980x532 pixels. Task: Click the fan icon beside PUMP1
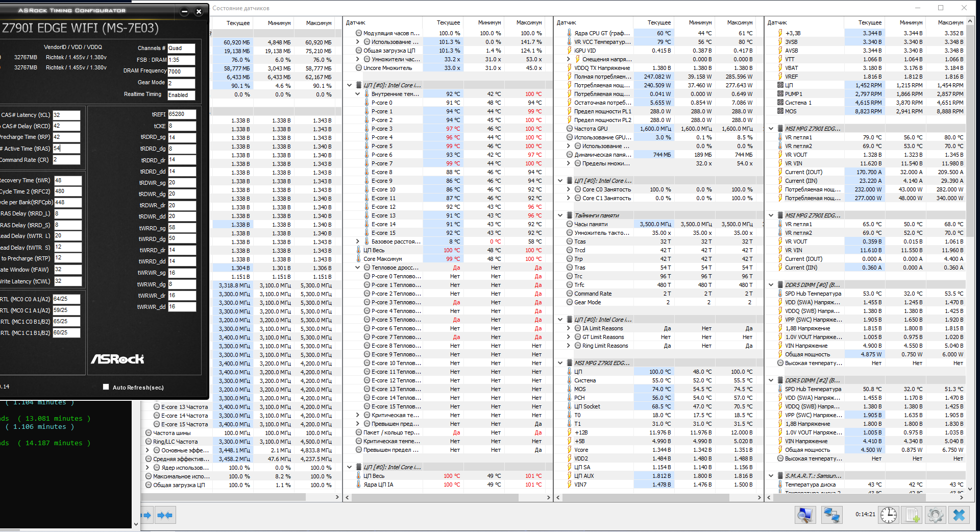(x=780, y=94)
